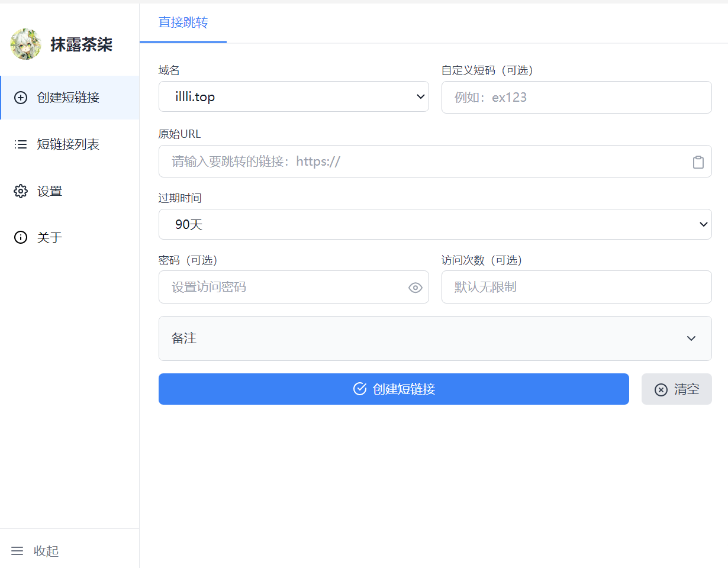The height and width of the screenshot is (568, 728).
Task: Click the list icon beside 短链接列表
Action: [21, 144]
